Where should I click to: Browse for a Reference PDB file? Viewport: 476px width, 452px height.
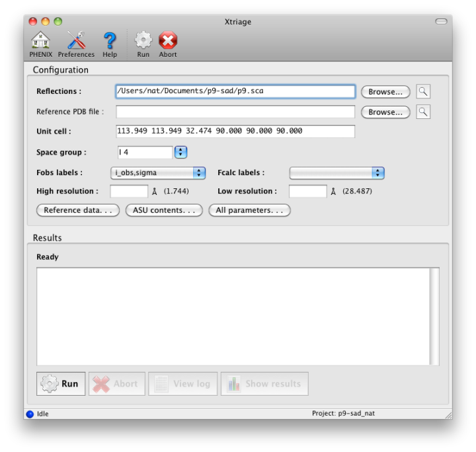click(x=385, y=112)
